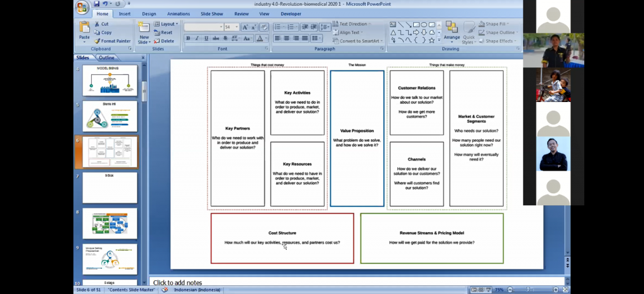Click Convert to SmartArt button

point(359,41)
